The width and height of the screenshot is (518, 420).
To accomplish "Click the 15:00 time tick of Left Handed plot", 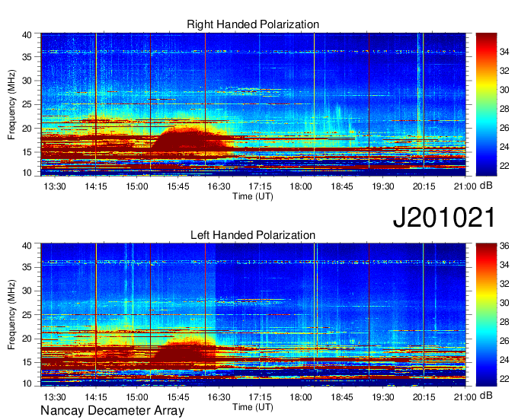I will (137, 397).
